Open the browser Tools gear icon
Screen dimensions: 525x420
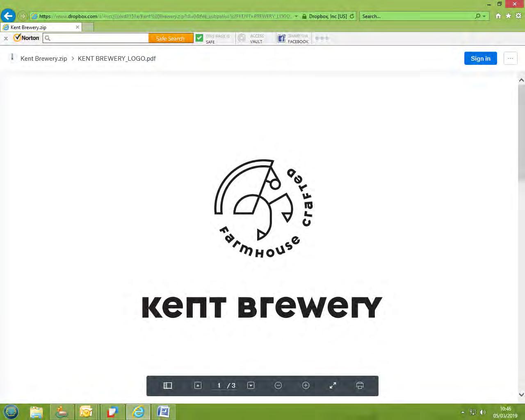[x=518, y=16]
